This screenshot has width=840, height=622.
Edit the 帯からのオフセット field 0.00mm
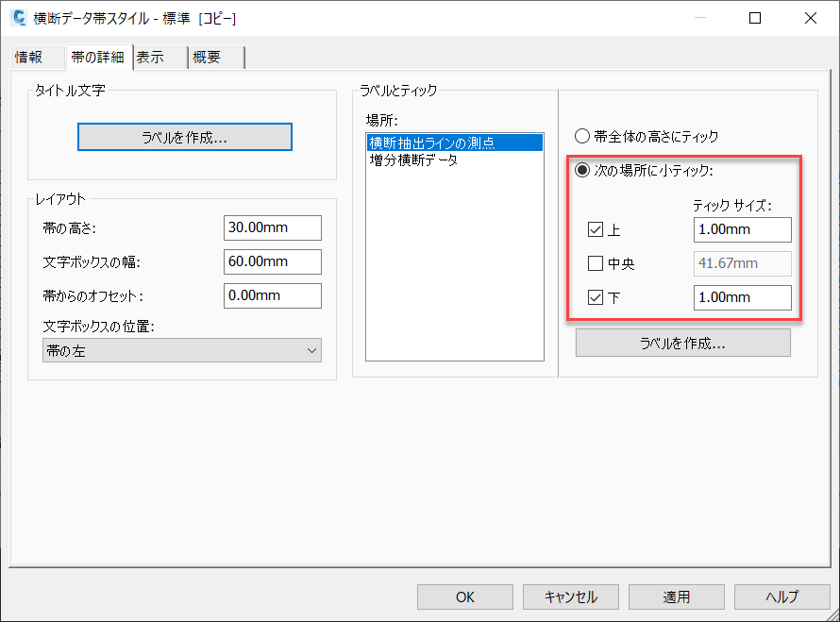click(273, 295)
